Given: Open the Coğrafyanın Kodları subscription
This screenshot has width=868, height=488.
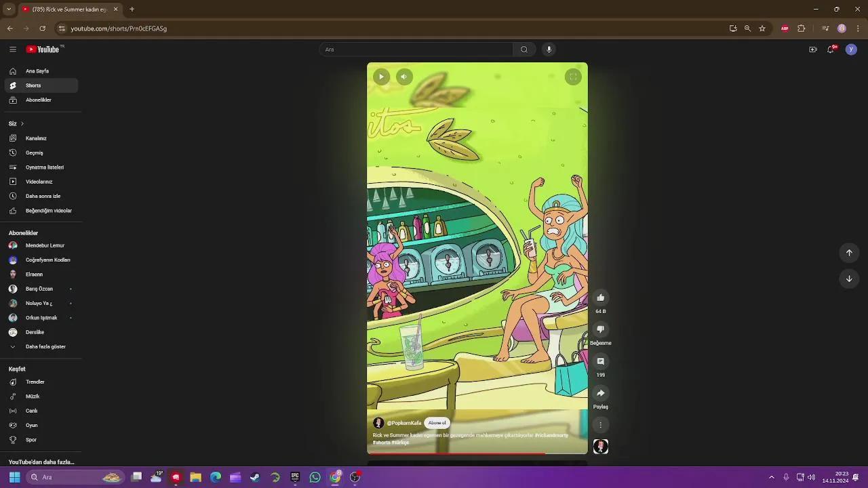Looking at the screenshot, I should (x=41, y=260).
